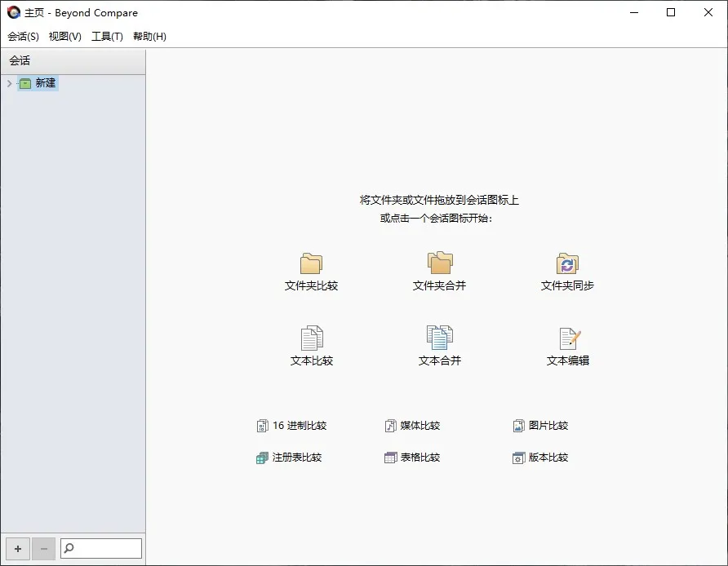Open the 文本比较 text compare session icon

[x=312, y=338]
